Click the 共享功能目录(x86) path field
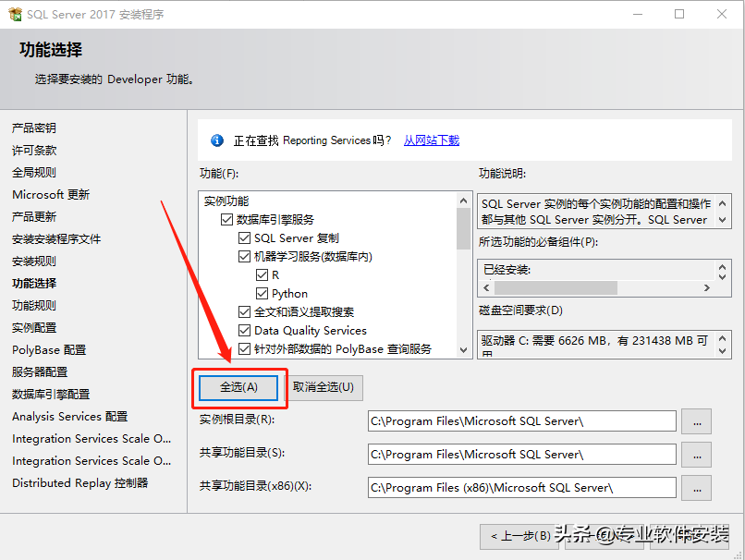Image resolution: width=745 pixels, height=560 pixels. tap(521, 488)
